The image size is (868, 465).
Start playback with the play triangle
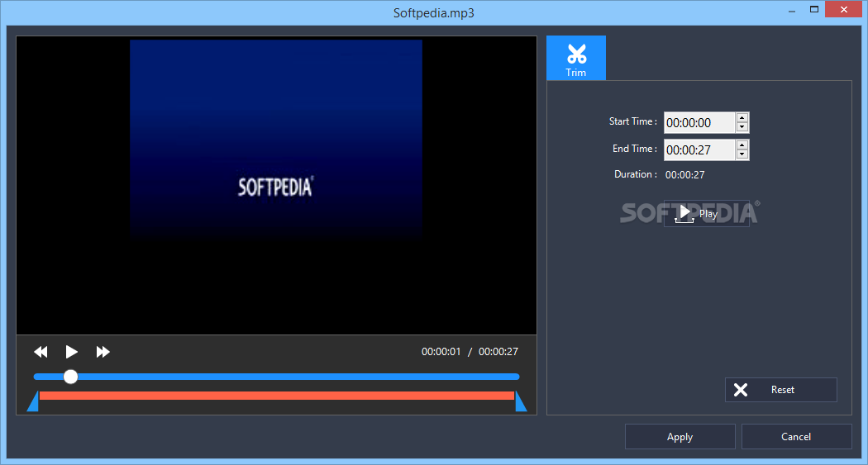click(71, 352)
